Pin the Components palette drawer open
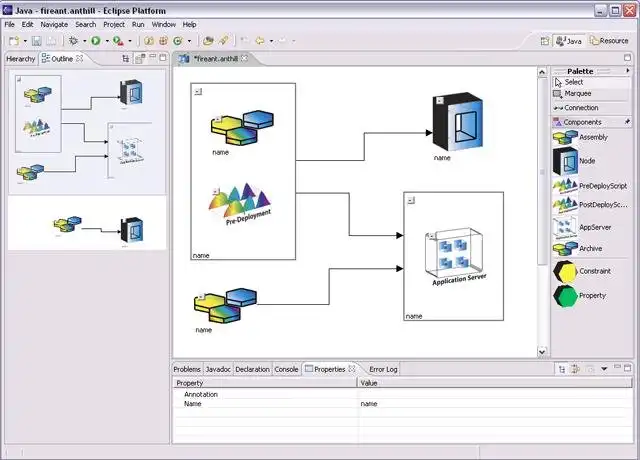This screenshot has width=640, height=460. [x=627, y=122]
